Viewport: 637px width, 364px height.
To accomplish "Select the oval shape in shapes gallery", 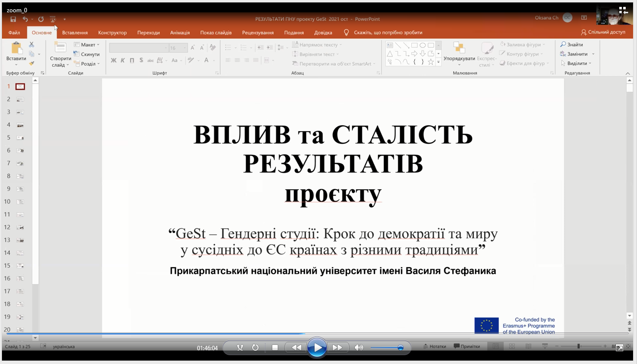I will [422, 45].
